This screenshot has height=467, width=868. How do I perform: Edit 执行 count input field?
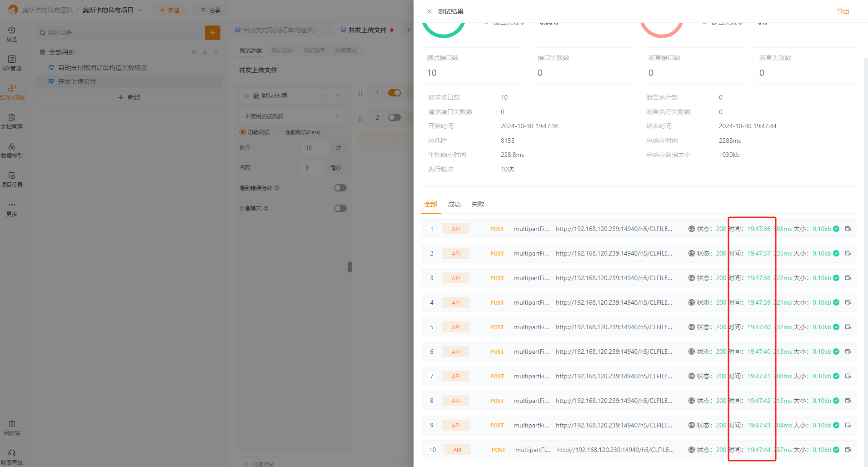[x=315, y=148]
